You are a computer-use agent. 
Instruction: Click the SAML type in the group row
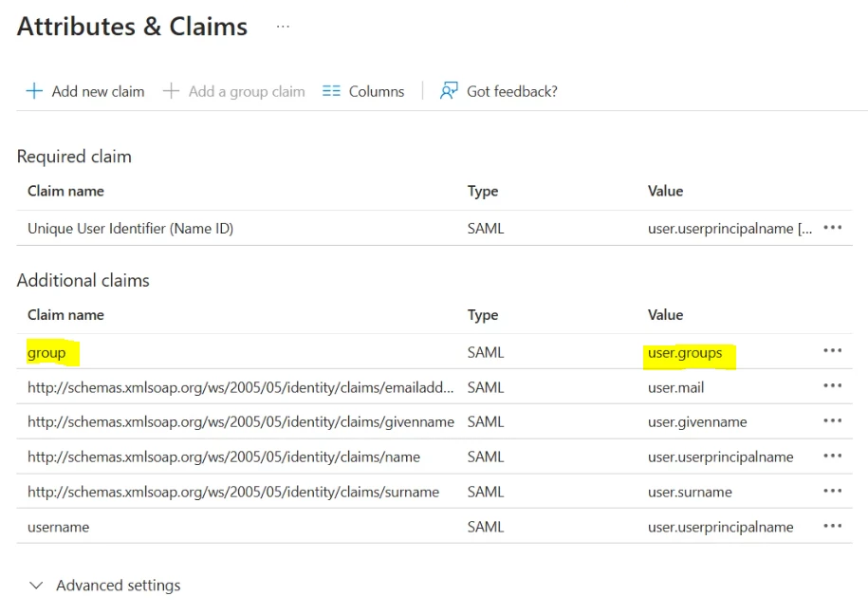486,352
